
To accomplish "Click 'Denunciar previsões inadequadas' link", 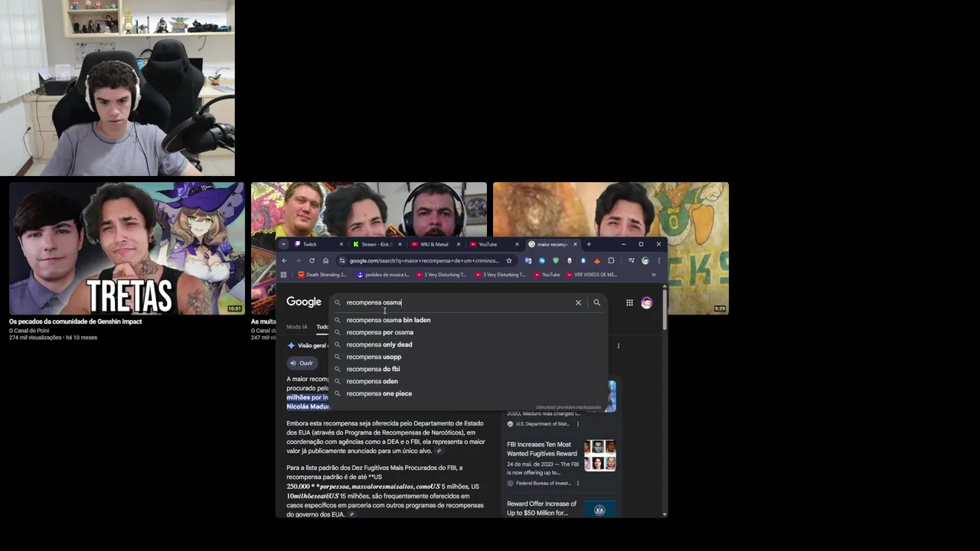I will pos(568,407).
